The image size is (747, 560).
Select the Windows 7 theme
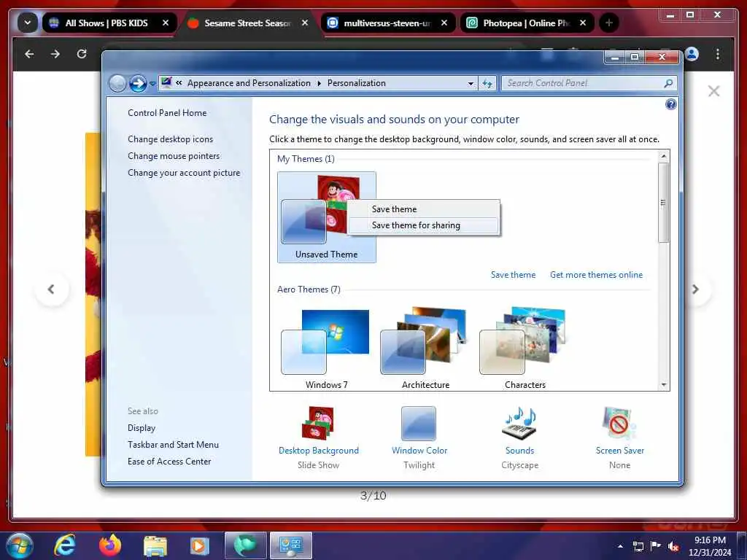(x=326, y=349)
